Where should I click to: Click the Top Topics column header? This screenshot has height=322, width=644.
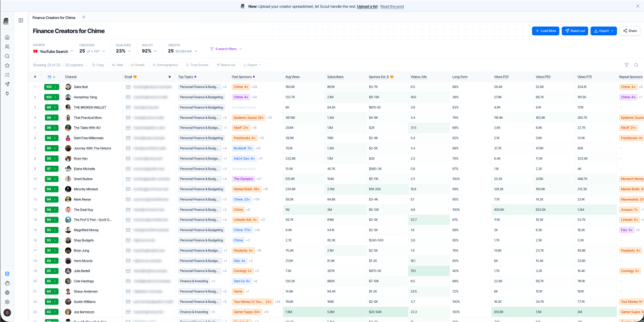[186, 77]
